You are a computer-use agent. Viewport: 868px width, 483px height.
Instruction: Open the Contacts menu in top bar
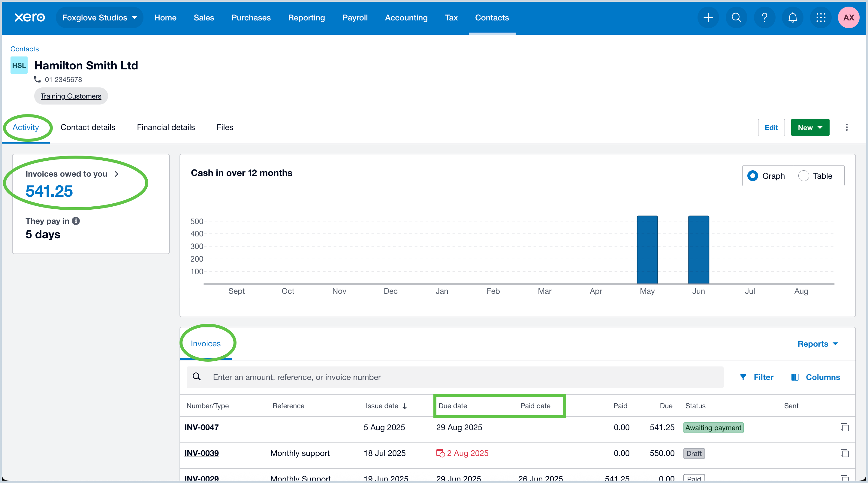pos(492,17)
